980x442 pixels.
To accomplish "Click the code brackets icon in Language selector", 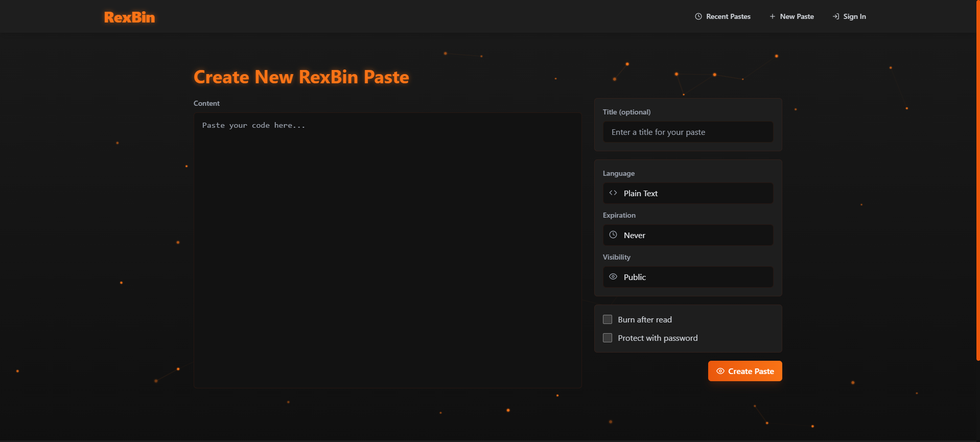I will [x=613, y=193].
